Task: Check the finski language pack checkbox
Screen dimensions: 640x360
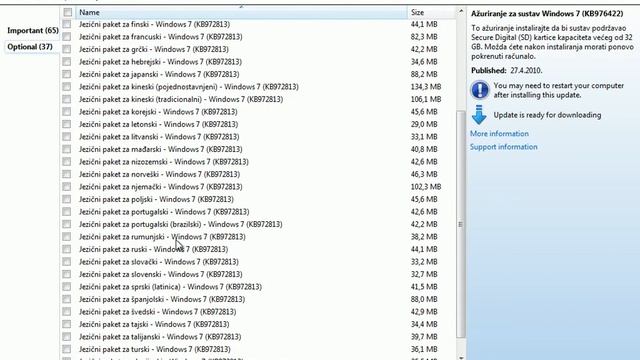Action: point(67,24)
